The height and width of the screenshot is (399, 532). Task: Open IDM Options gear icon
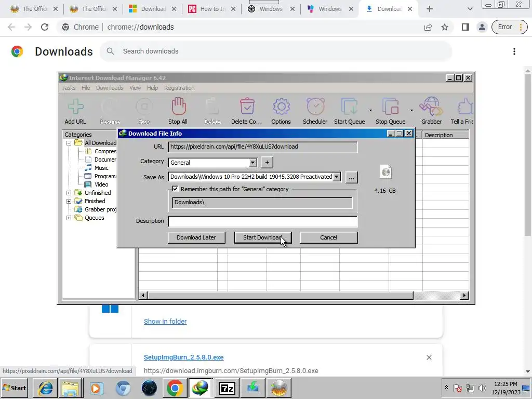click(281, 107)
